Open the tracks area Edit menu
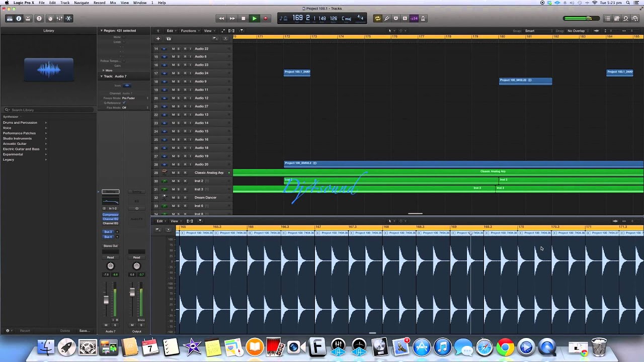644x362 pixels. tap(172, 31)
